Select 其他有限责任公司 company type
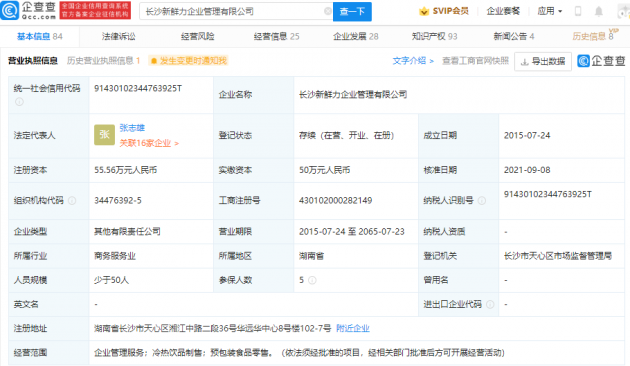630x366 pixels. tap(127, 231)
